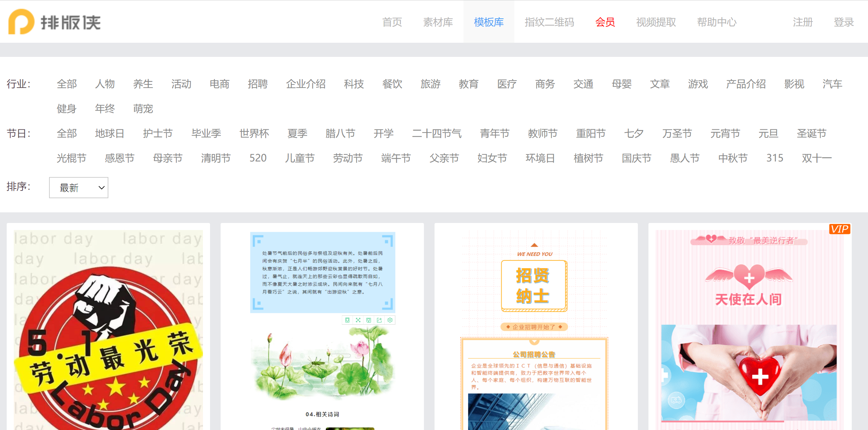
Task: Go to 视频提取 page
Action: coord(656,22)
